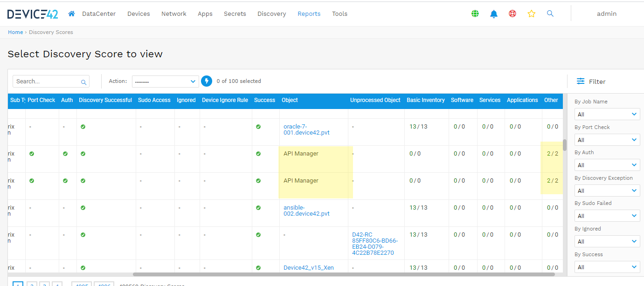
Task: Sort by the Port Check column header
Action: [41, 100]
